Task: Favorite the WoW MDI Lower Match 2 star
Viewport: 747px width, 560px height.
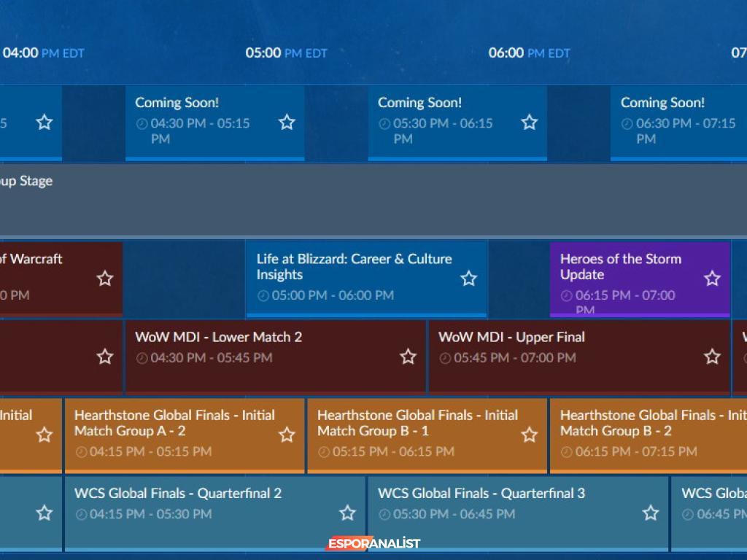Action: (409, 357)
